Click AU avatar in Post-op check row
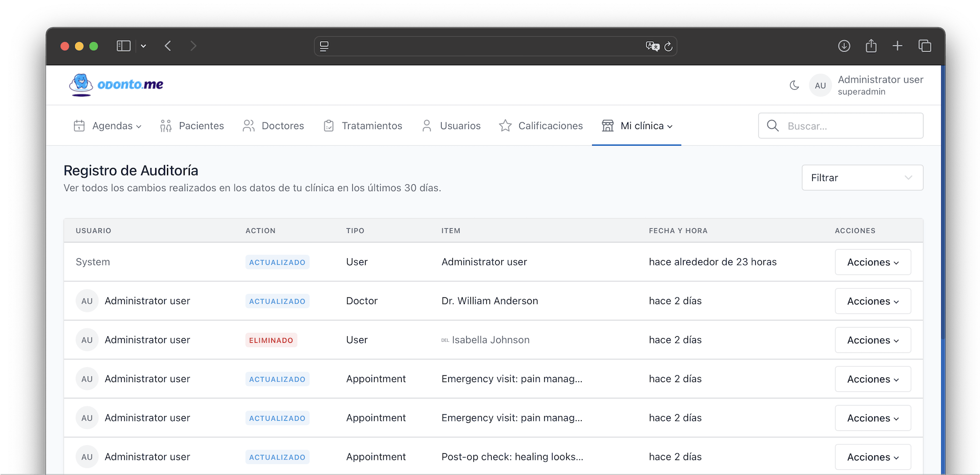The height and width of the screenshot is (475, 980). coord(87,457)
